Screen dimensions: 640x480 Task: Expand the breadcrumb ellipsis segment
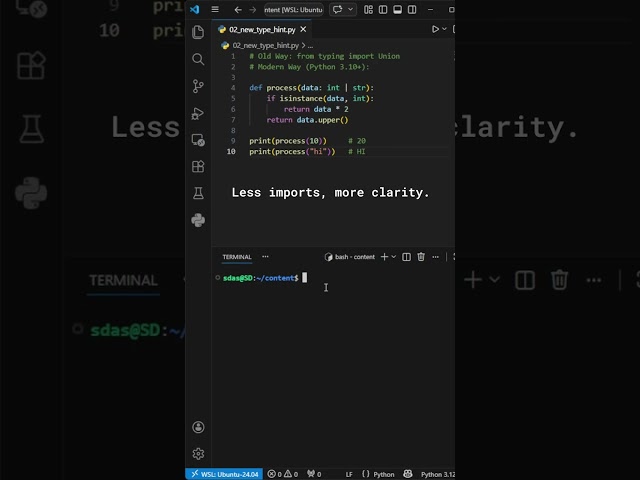click(x=310, y=46)
